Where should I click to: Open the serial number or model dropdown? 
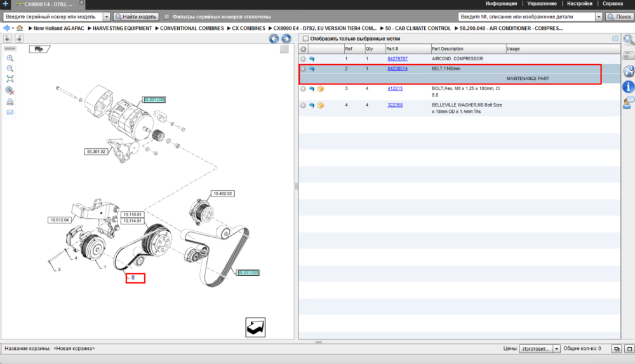(107, 16)
